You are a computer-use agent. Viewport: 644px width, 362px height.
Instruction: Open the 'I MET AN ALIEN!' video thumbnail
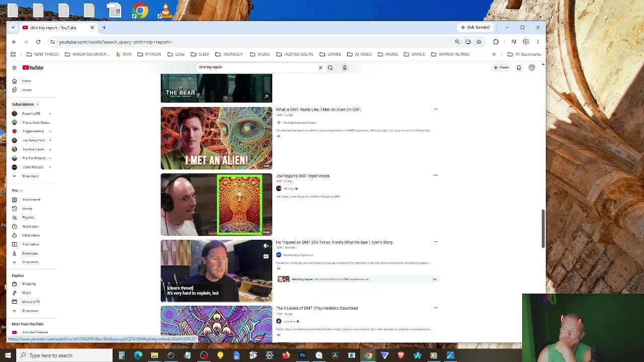click(x=216, y=138)
